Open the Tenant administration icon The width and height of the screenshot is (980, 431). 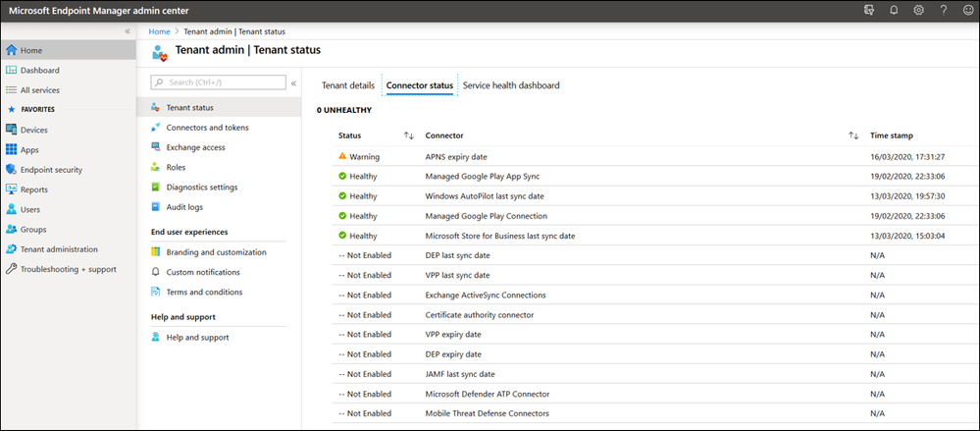point(11,249)
